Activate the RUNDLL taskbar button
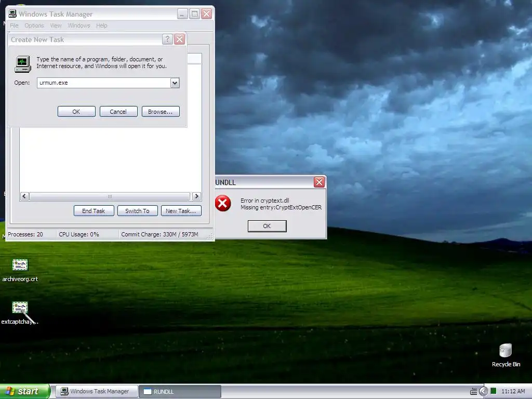The height and width of the screenshot is (399, 532). coord(180,391)
